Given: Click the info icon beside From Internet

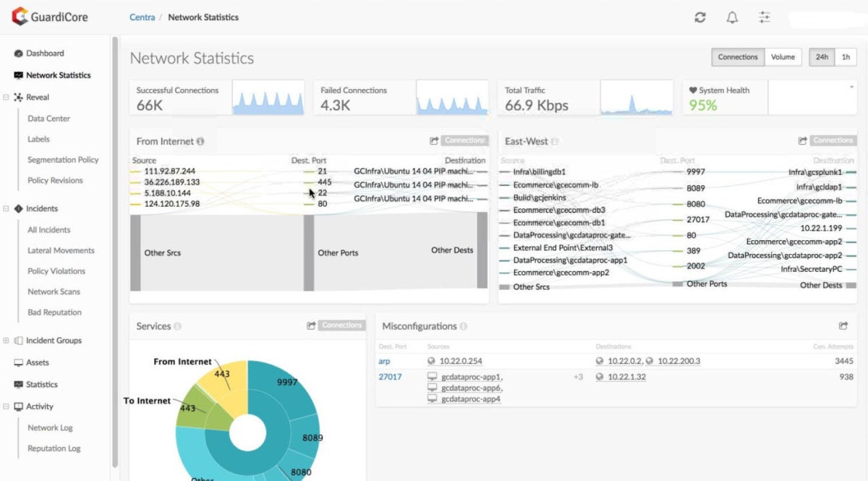Looking at the screenshot, I should coord(200,142).
